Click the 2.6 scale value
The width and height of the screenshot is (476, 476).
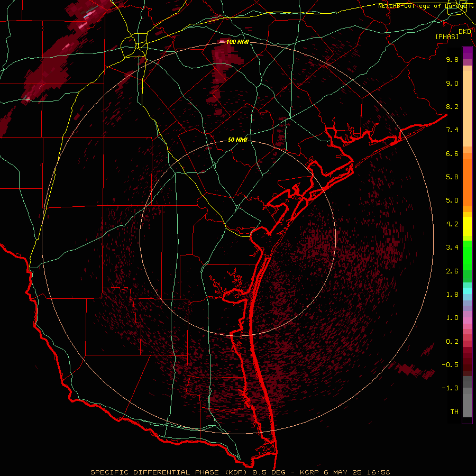[x=452, y=271]
